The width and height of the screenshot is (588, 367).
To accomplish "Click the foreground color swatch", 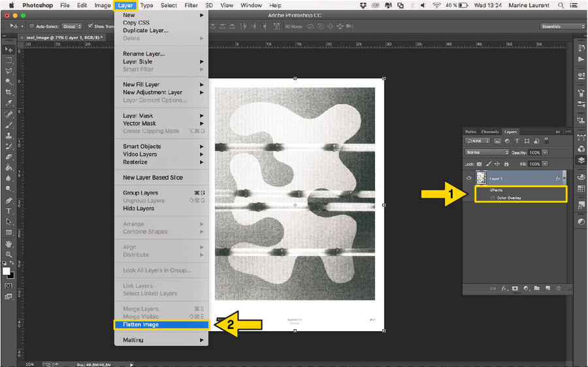I will pyautogui.click(x=6, y=270).
